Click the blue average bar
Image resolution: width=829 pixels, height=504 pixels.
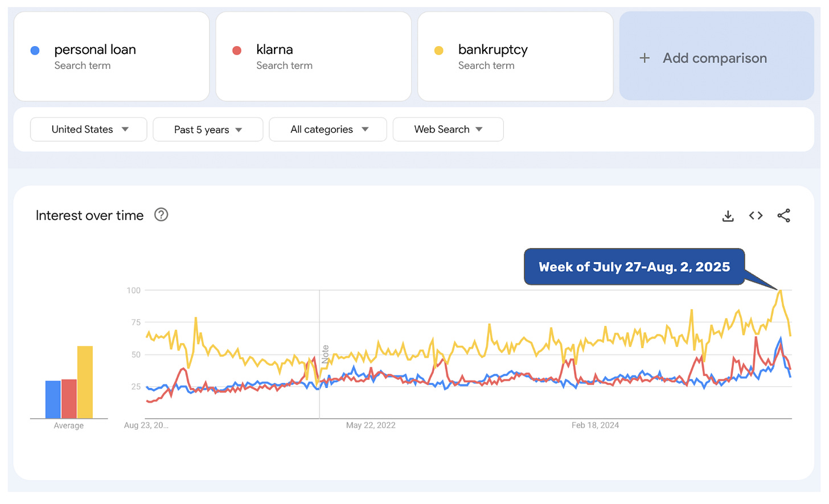click(53, 399)
